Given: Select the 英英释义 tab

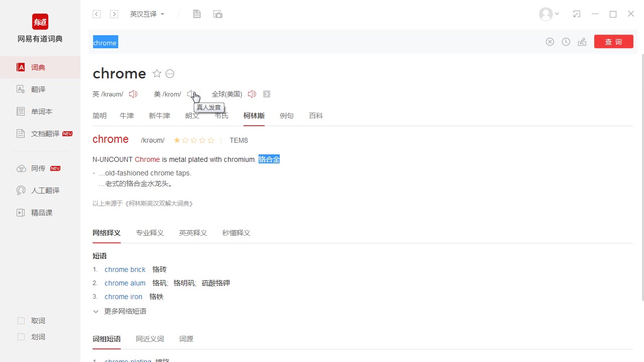Looking at the screenshot, I should [x=193, y=233].
